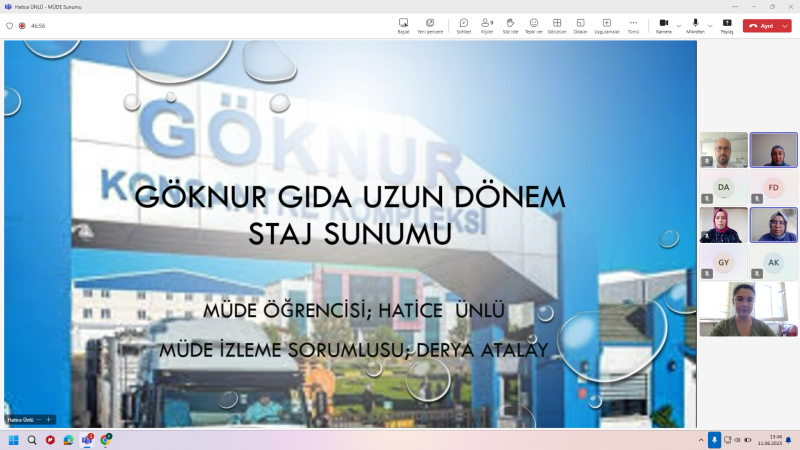Show the Kişiler participants list
This screenshot has height=450, width=800.
point(487,26)
